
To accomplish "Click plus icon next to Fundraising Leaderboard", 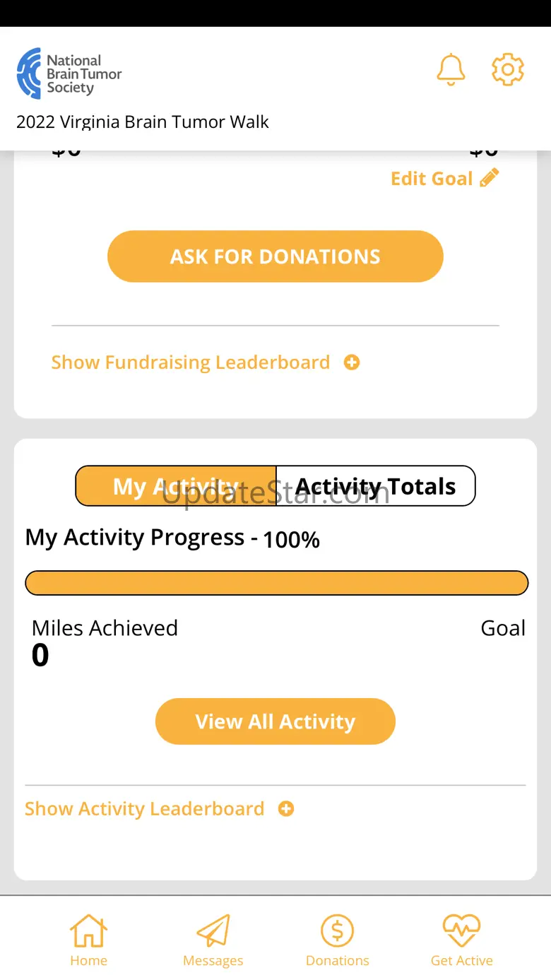I will tap(352, 362).
